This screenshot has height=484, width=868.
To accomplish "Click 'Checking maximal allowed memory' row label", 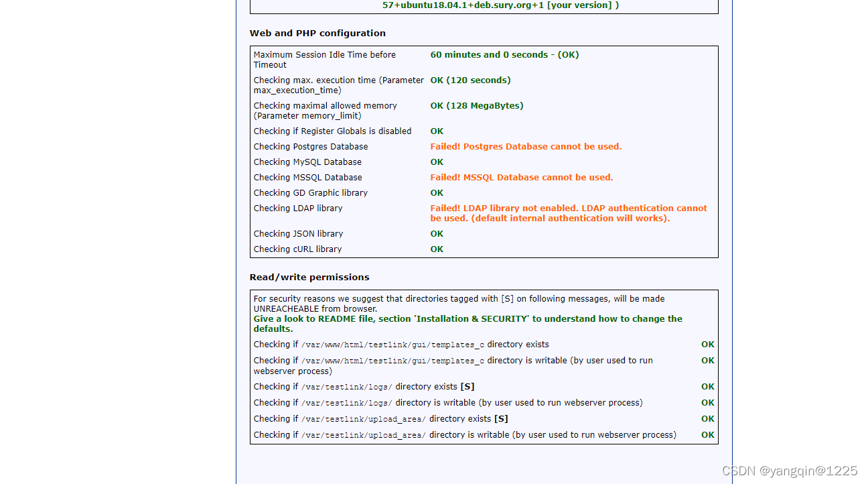I will pos(325,111).
